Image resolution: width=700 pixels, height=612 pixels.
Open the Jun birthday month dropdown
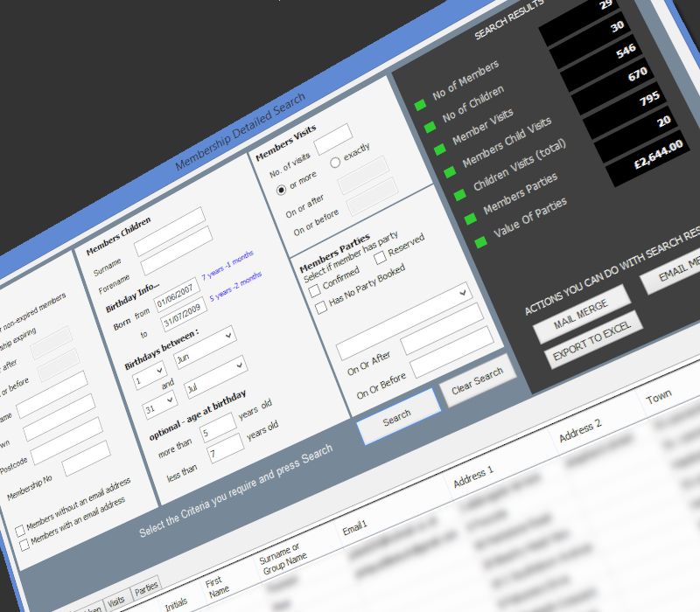[x=206, y=347]
